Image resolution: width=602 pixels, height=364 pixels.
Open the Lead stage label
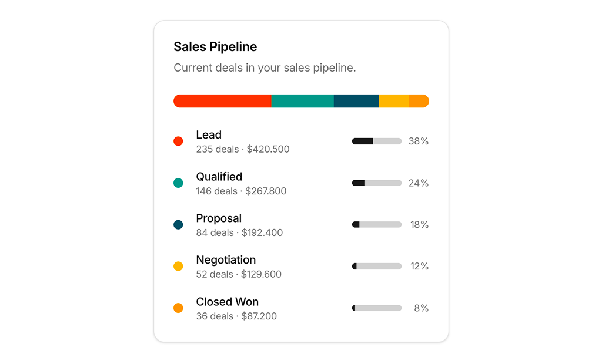pos(209,135)
